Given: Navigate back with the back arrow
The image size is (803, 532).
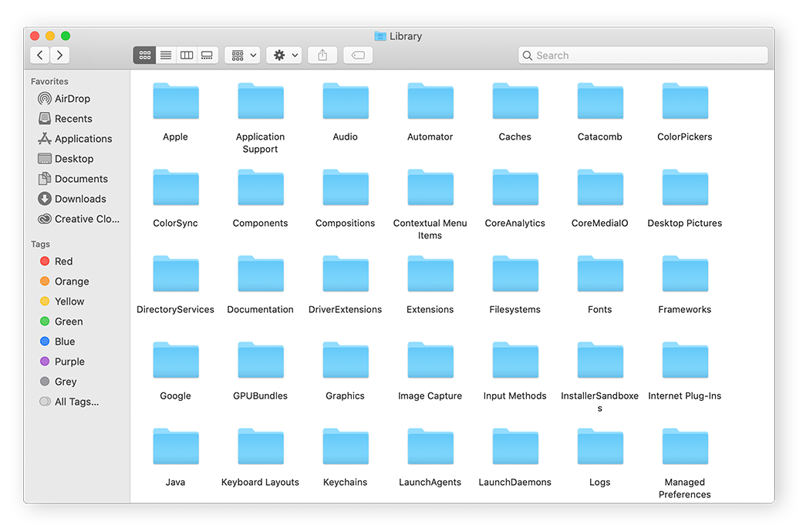Looking at the screenshot, I should [39, 55].
